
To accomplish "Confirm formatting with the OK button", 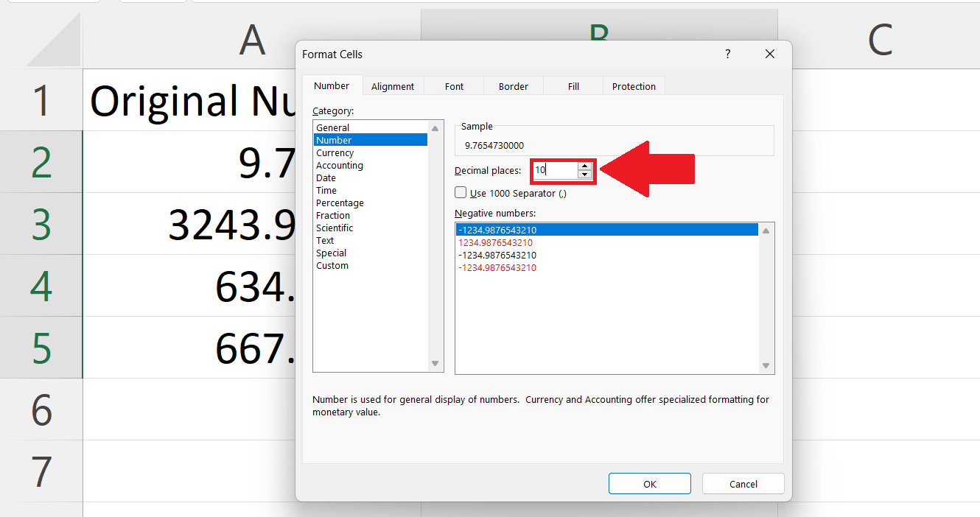I will pyautogui.click(x=649, y=483).
